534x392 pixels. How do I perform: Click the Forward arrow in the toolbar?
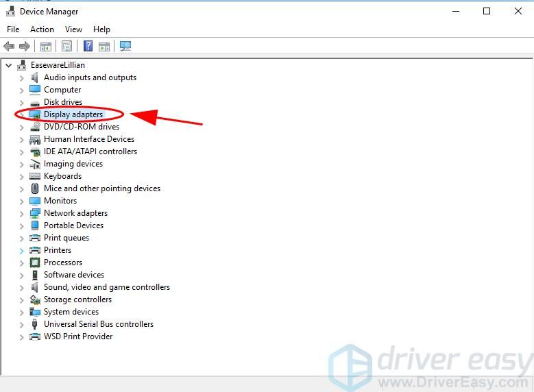click(x=25, y=46)
